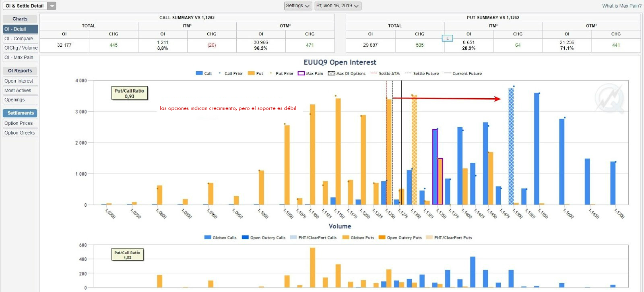Expand the Settings dropdown
Viewport: 644px width, 292px height.
298,6
